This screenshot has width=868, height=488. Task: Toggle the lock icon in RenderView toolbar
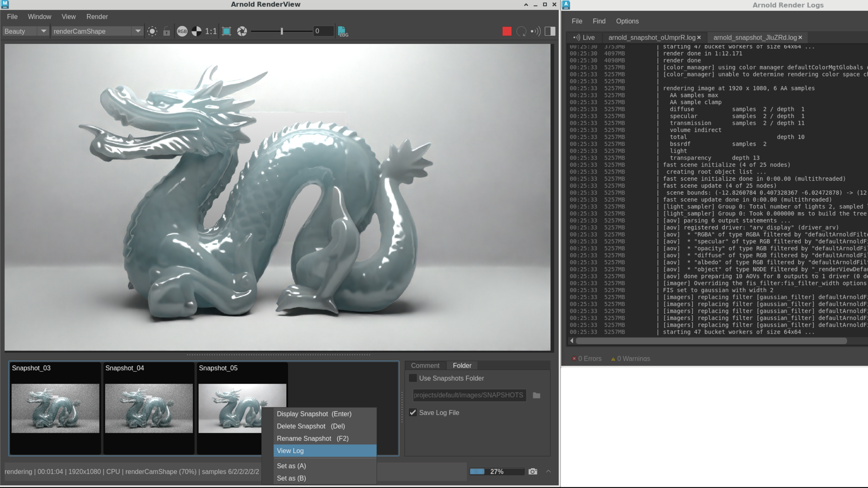[x=166, y=31]
